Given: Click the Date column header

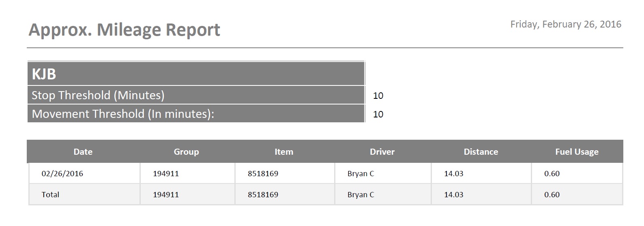Looking at the screenshot, I should (x=83, y=152).
